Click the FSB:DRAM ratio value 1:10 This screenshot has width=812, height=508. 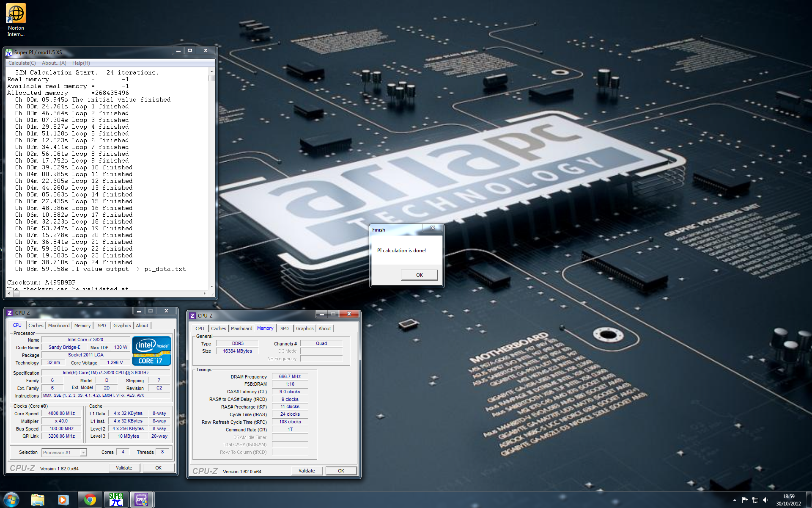click(x=290, y=384)
